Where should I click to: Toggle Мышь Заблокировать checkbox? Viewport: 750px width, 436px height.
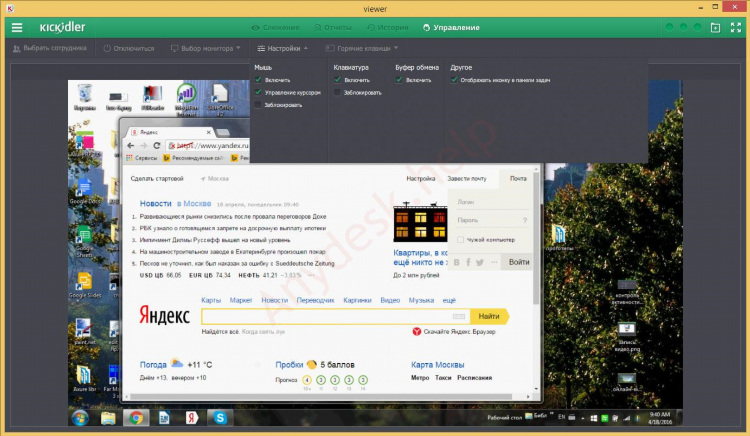[258, 105]
